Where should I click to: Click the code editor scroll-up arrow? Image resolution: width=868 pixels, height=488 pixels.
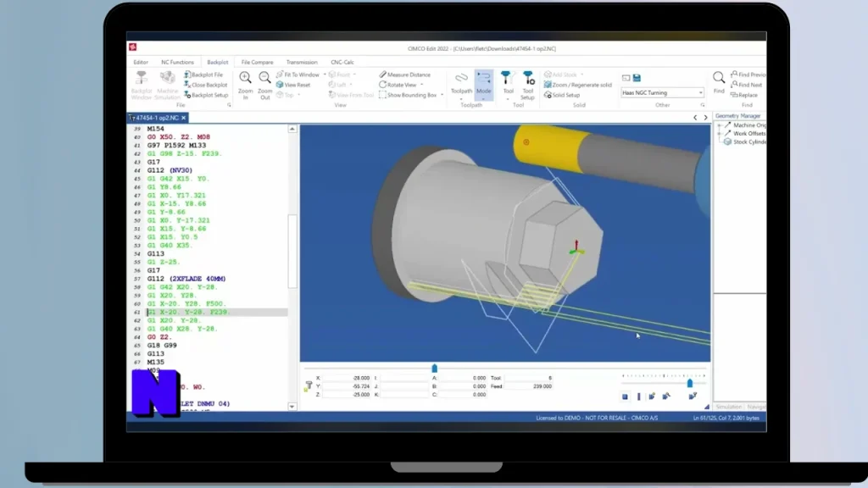[292, 129]
